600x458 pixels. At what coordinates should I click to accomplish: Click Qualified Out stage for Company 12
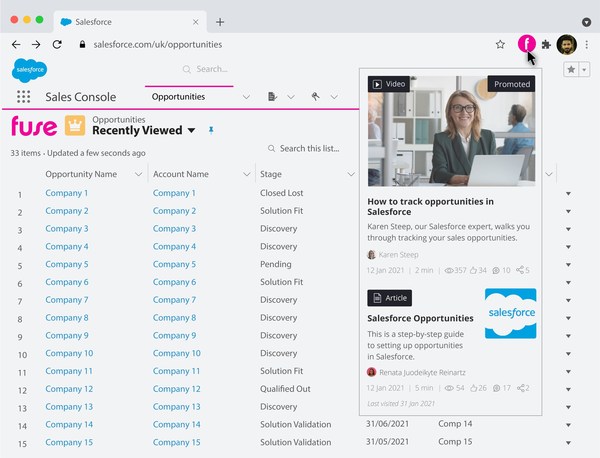(x=285, y=389)
